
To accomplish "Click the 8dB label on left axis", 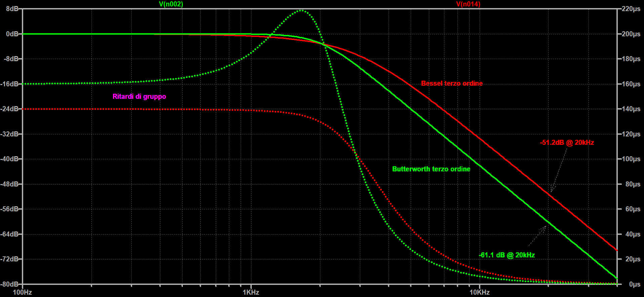I will point(12,9).
